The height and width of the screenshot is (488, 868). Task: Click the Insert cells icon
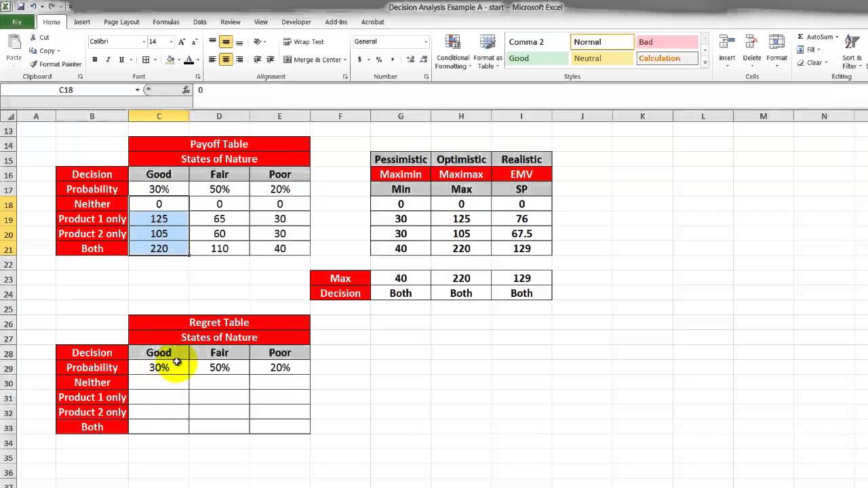(727, 43)
